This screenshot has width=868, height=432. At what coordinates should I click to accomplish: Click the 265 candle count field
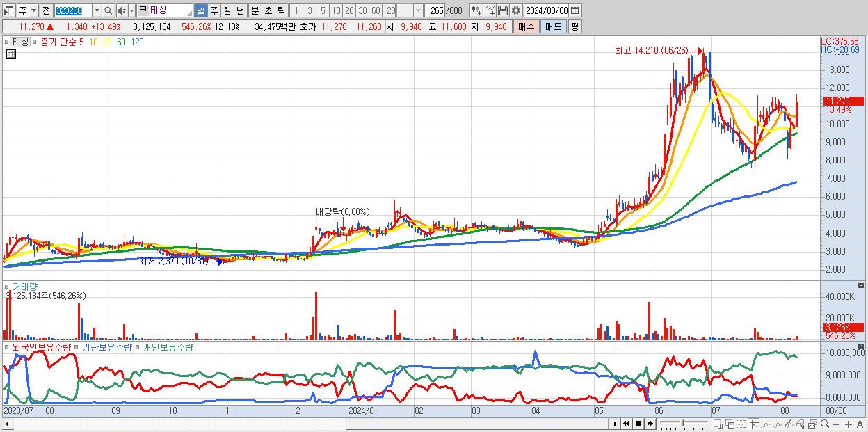(x=435, y=10)
